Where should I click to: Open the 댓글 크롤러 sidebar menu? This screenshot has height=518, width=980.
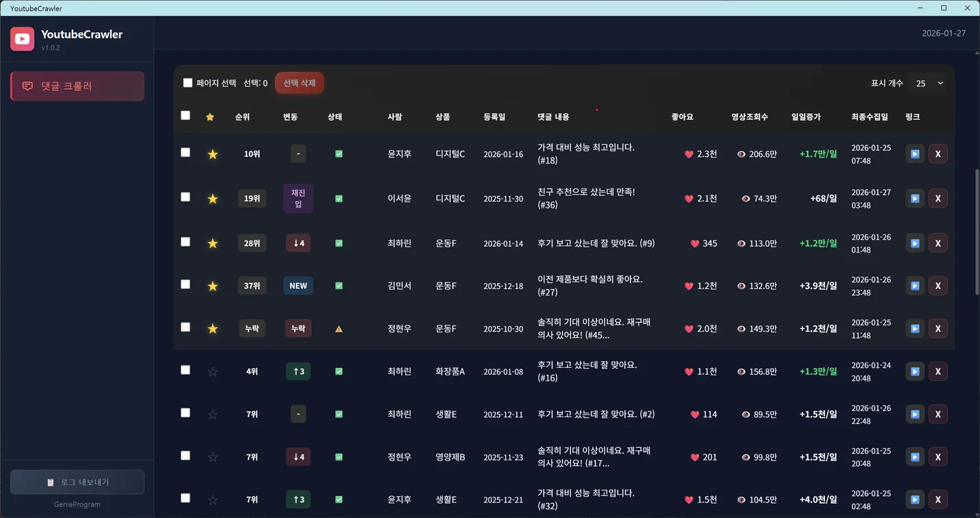tap(77, 86)
